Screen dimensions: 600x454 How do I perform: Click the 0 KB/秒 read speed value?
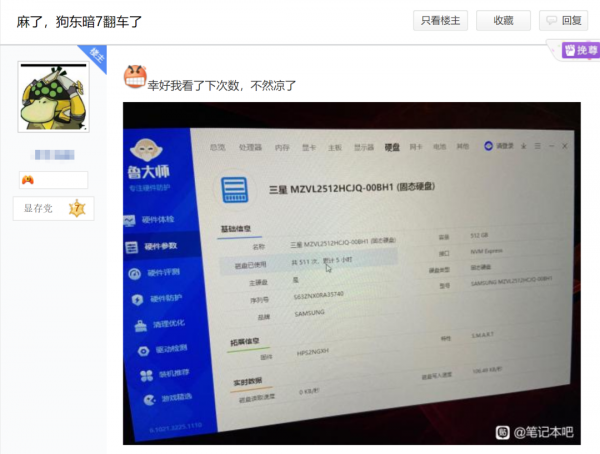click(309, 391)
